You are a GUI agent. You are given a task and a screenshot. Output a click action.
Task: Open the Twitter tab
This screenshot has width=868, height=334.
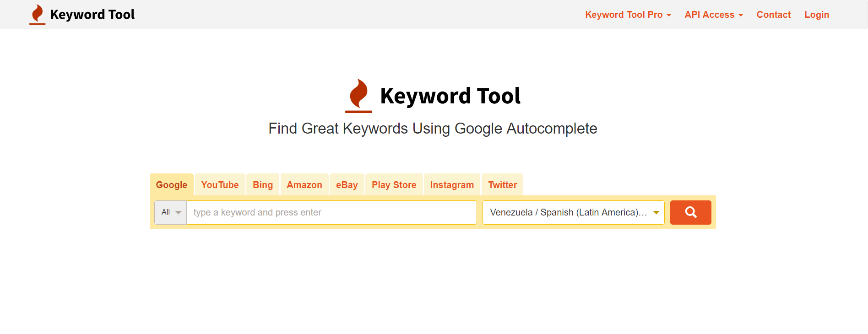coord(502,185)
